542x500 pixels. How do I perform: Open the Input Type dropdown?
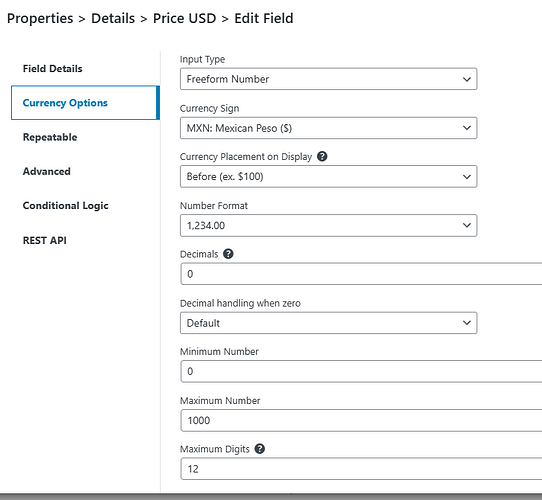(x=328, y=79)
